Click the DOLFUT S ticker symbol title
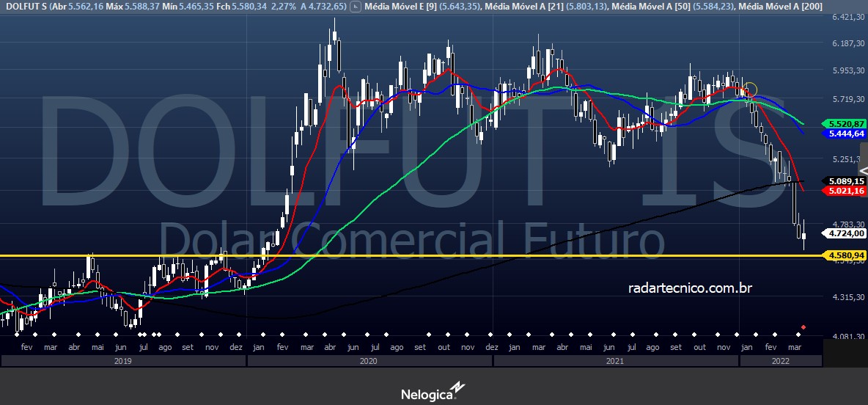 click(x=26, y=7)
